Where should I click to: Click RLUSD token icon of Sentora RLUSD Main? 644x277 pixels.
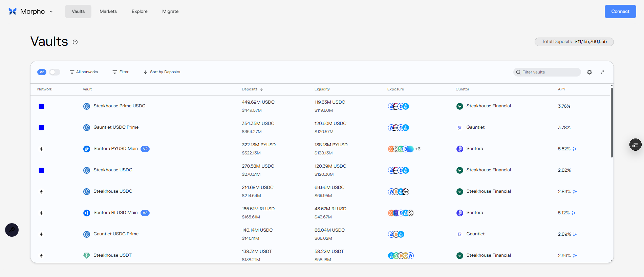[87, 213]
